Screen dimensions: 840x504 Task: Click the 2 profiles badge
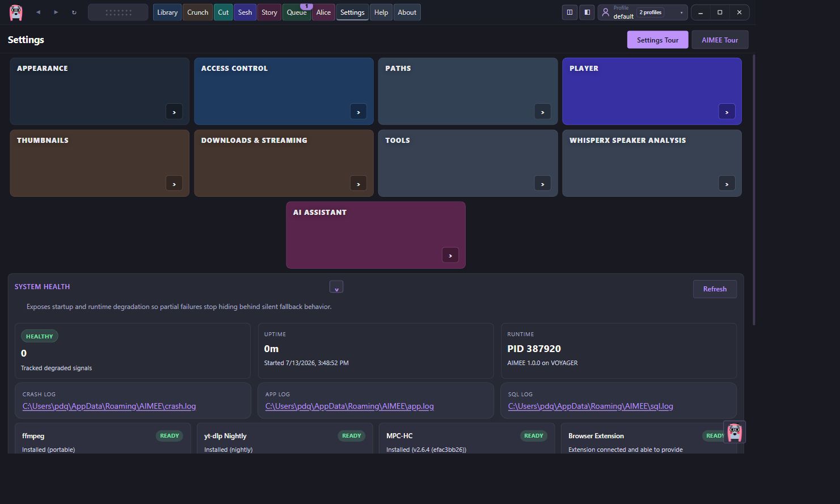click(x=651, y=12)
